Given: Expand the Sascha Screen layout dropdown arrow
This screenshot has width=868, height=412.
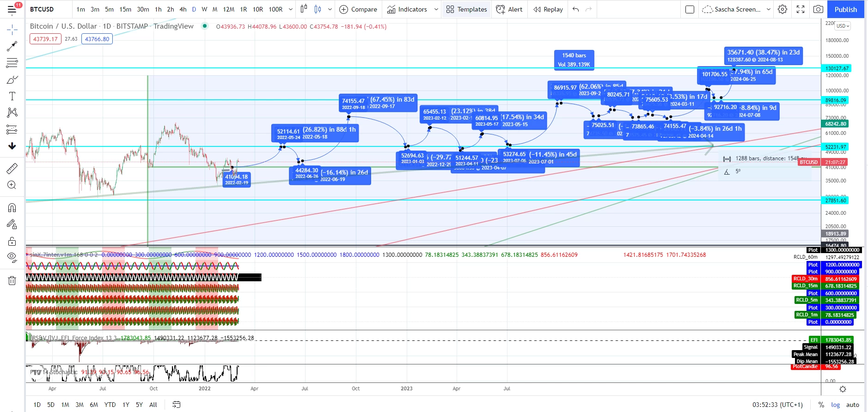Looking at the screenshot, I should [769, 9].
